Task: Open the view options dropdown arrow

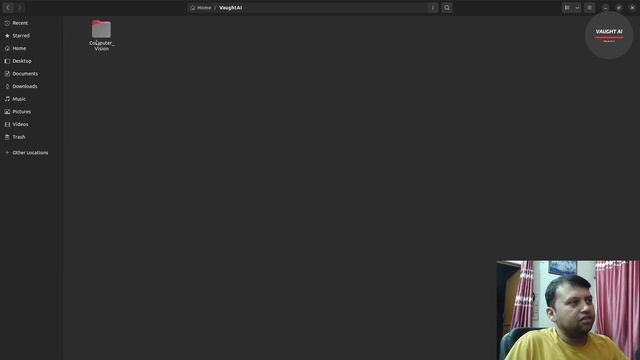Action: click(577, 8)
